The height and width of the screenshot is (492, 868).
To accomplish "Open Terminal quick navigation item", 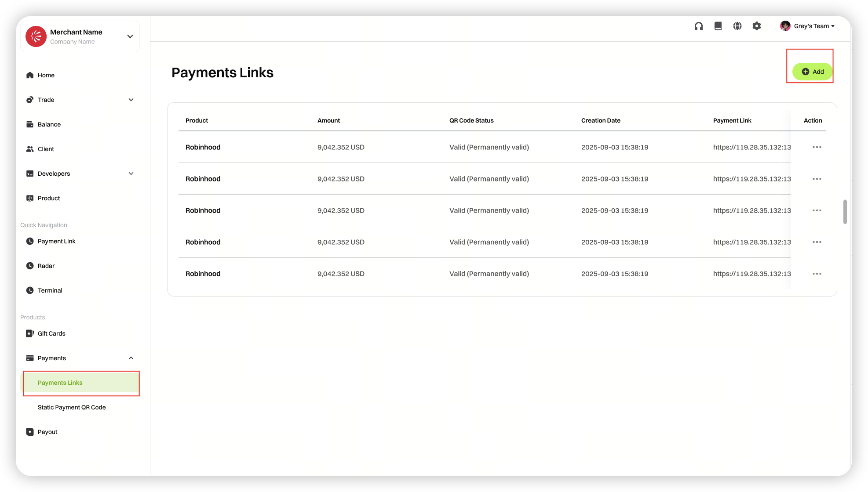I will coord(50,290).
